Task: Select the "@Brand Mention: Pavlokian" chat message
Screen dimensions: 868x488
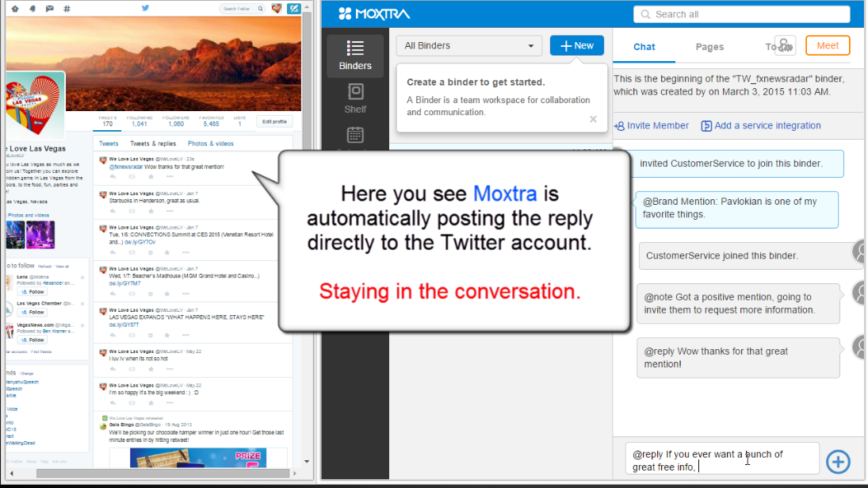Action: (736, 210)
